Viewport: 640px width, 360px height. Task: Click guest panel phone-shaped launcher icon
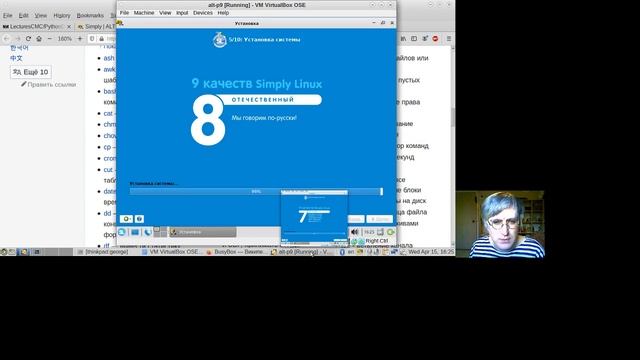[148, 232]
